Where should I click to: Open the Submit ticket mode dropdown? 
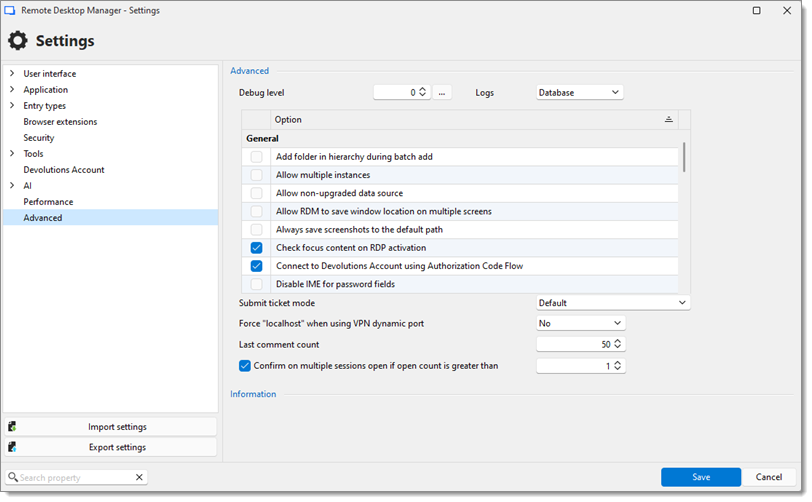[x=613, y=303]
